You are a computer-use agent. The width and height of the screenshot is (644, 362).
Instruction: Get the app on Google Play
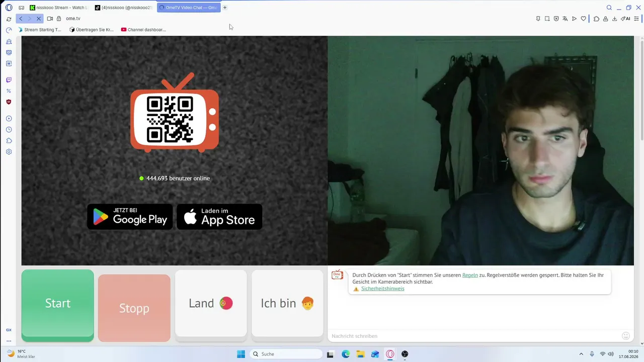click(x=130, y=217)
